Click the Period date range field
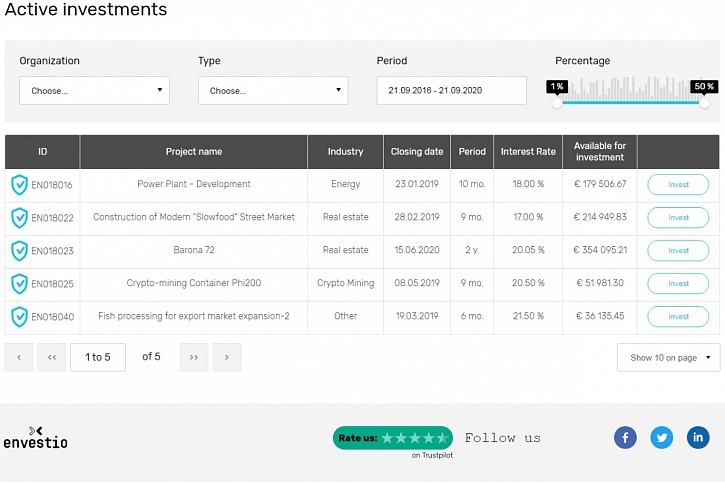This screenshot has width=725, height=483. [x=451, y=91]
